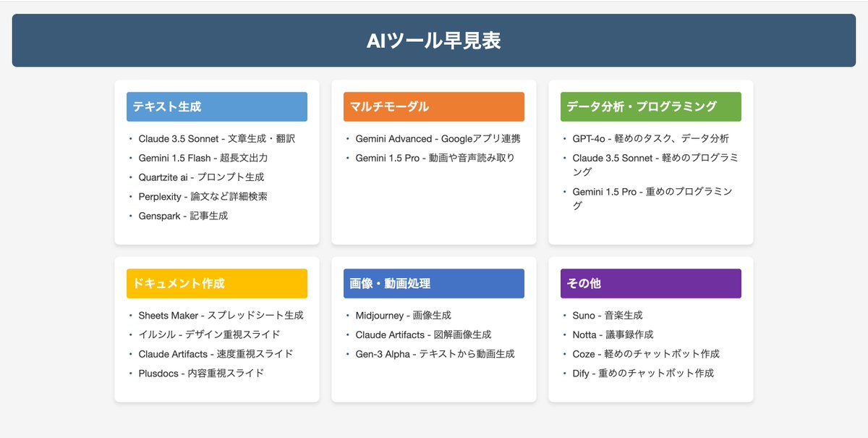Click "Coze - 軽めのチャットボット作成" entry

click(646, 354)
